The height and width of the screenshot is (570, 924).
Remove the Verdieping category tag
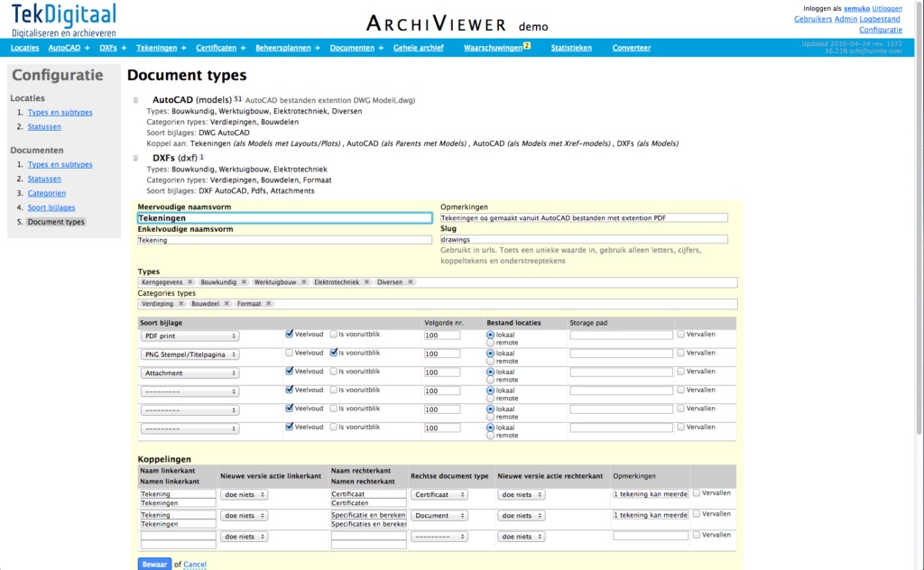180,304
